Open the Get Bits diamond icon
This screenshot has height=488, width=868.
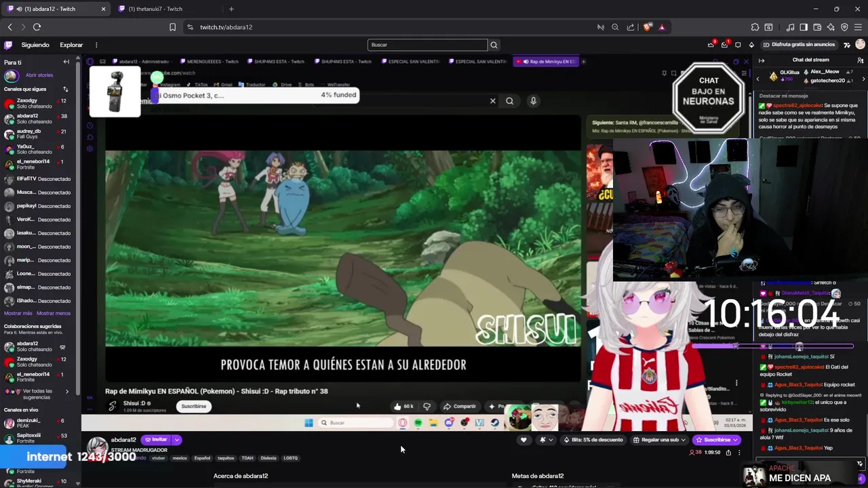pyautogui.click(x=751, y=45)
